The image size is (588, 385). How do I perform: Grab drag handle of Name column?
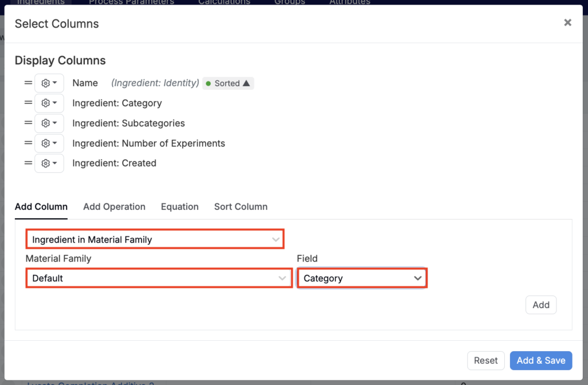coord(28,83)
